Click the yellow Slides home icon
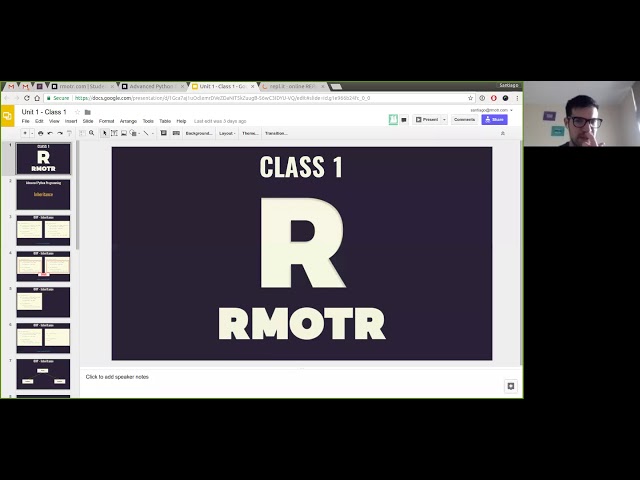The width and height of the screenshot is (640, 480). pos(7,116)
